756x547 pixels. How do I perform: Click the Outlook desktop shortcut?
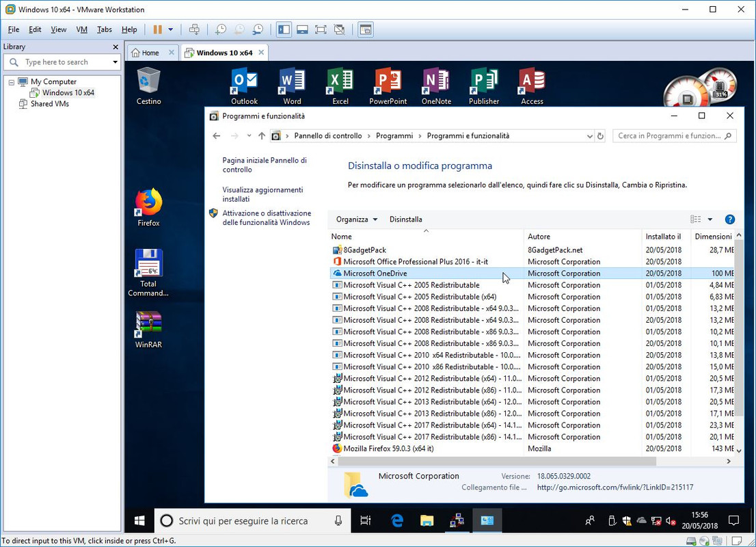point(245,86)
